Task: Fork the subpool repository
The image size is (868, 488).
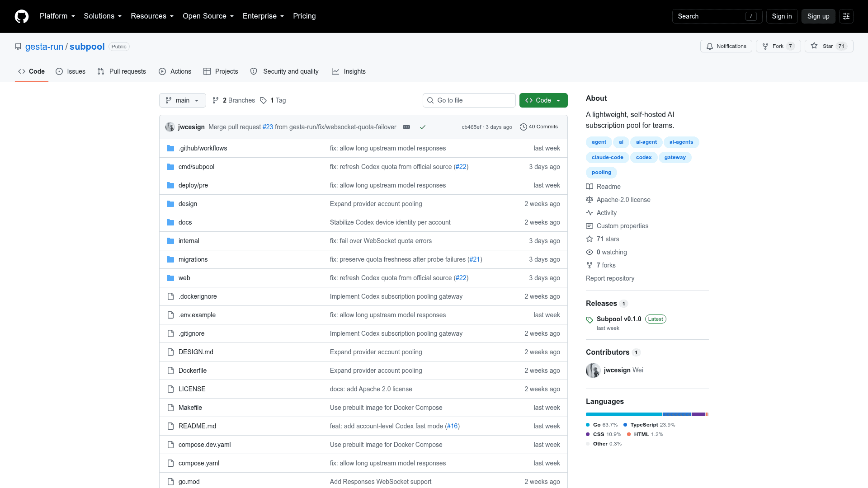Action: (x=778, y=46)
